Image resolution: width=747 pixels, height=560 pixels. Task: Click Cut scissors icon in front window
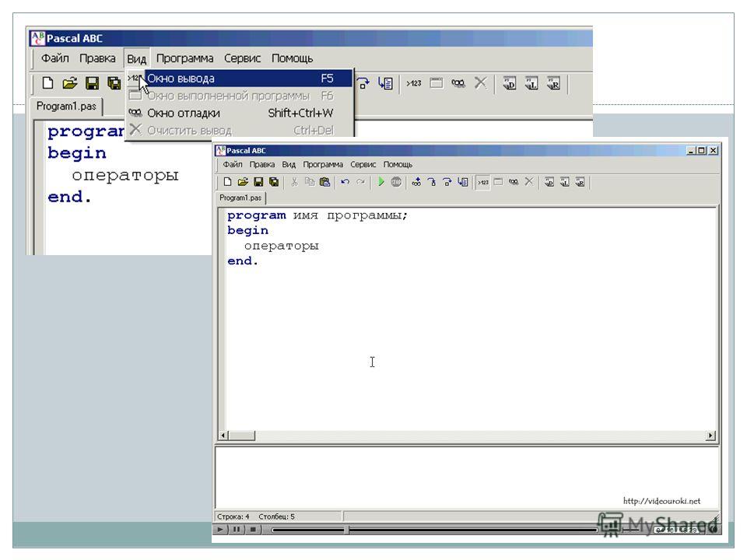(294, 182)
